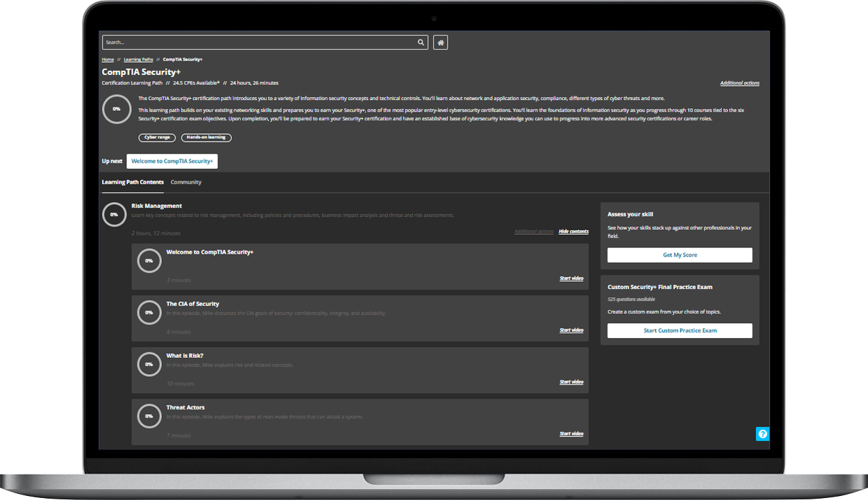Click progress circle for The CIA of Security

coord(149,312)
